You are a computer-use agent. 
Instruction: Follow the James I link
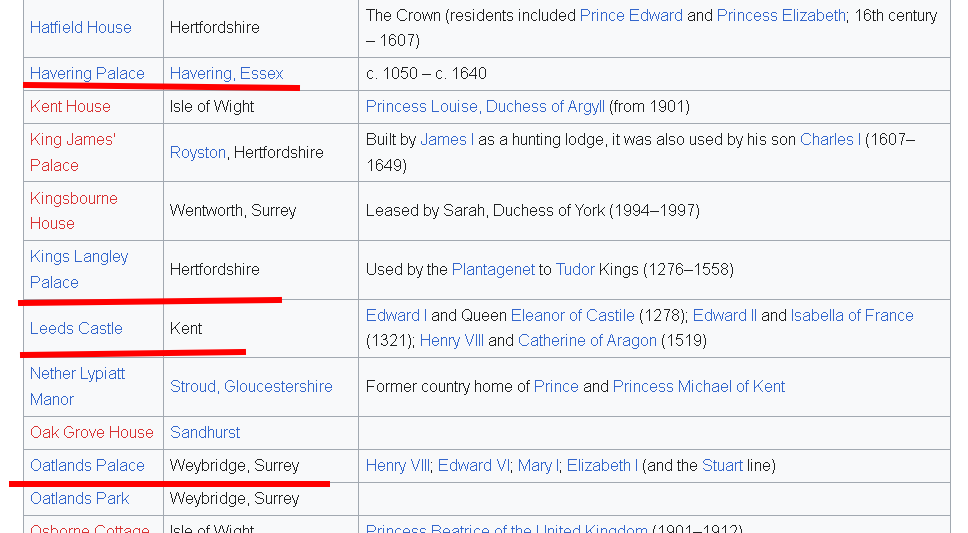(447, 140)
